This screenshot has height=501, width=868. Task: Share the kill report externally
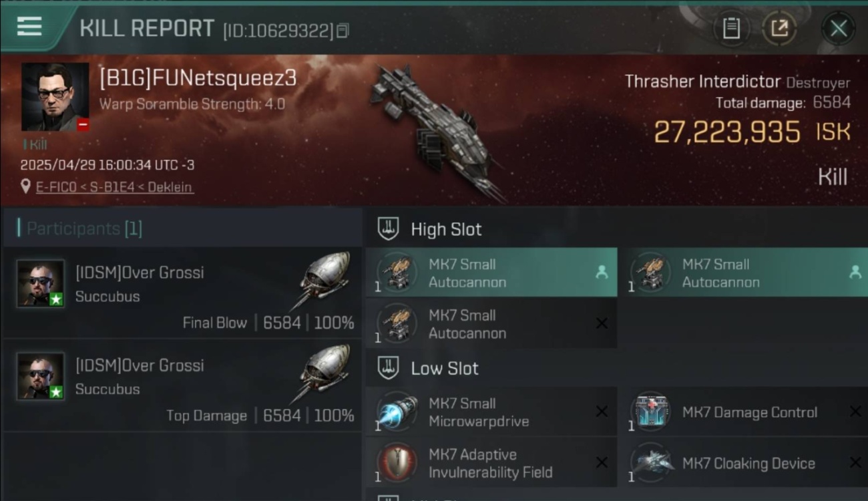tap(779, 29)
